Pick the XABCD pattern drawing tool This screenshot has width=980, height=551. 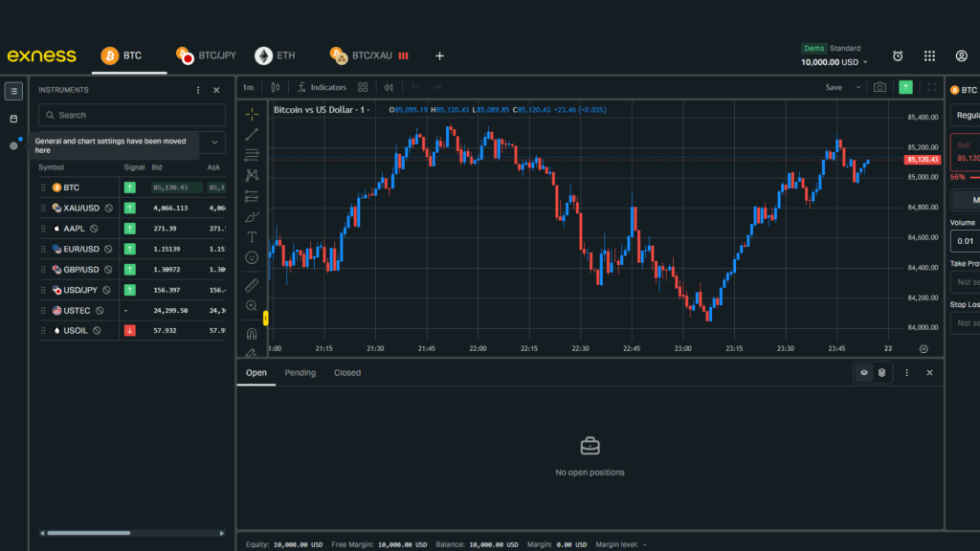251,175
